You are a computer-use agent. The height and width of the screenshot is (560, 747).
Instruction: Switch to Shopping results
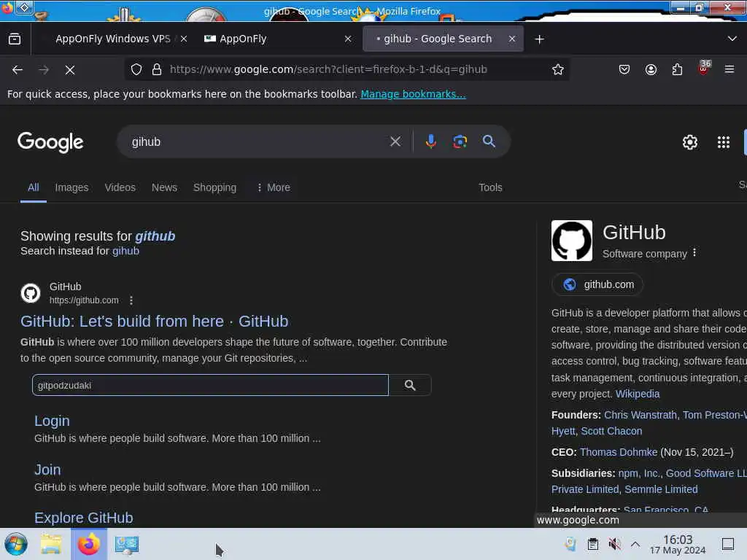pyautogui.click(x=214, y=187)
